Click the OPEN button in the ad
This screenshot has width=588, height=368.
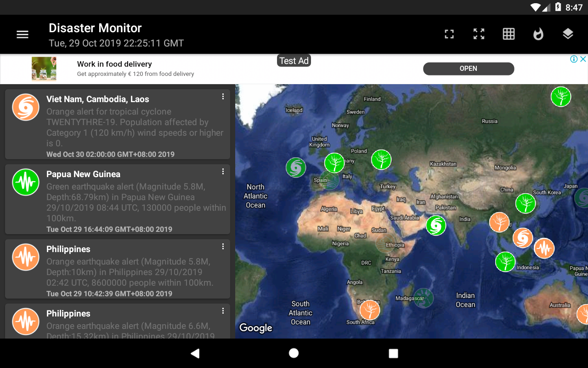(x=469, y=69)
